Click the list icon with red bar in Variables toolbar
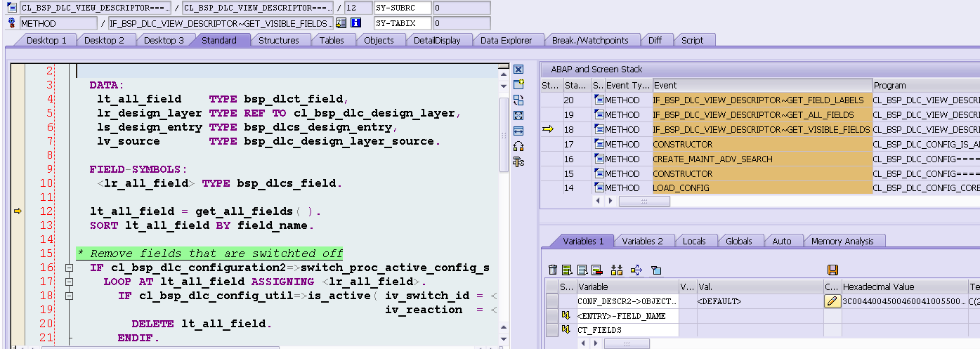Viewport: 980px width, 349px height. pyautogui.click(x=596, y=270)
